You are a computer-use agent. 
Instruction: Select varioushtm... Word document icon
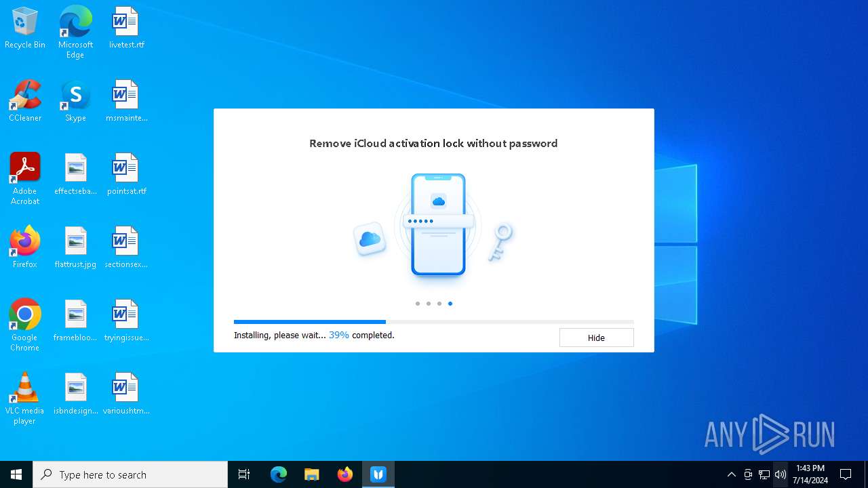pyautogui.click(x=126, y=394)
